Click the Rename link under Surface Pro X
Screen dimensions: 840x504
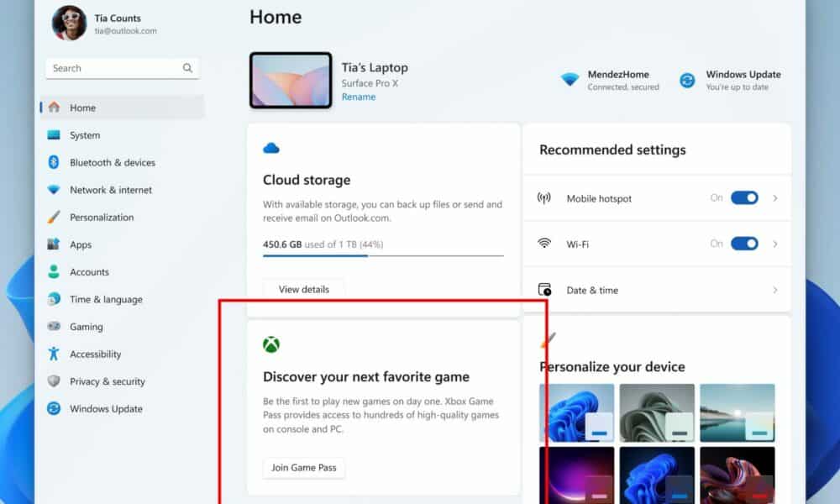(359, 97)
